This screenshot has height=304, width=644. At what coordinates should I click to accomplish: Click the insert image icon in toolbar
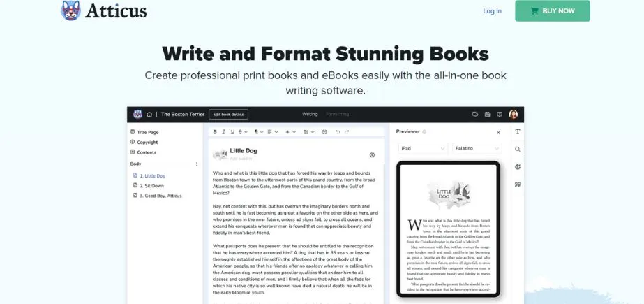306,131
